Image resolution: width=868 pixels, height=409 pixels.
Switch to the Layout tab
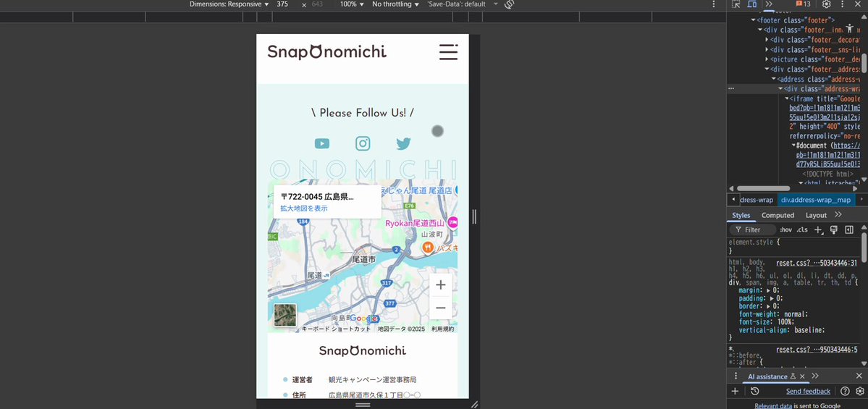(816, 215)
